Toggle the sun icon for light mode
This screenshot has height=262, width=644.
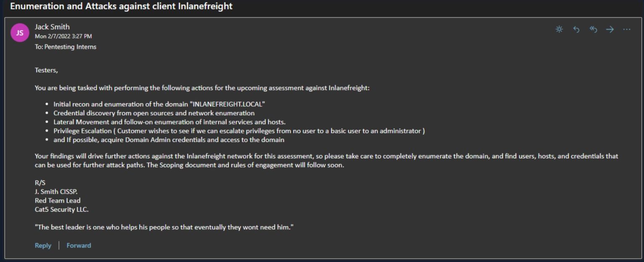pyautogui.click(x=559, y=29)
